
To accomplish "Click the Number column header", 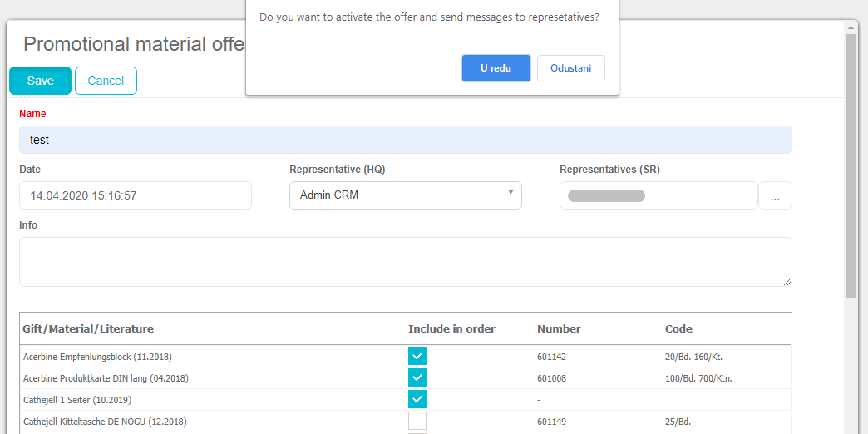I will [559, 328].
